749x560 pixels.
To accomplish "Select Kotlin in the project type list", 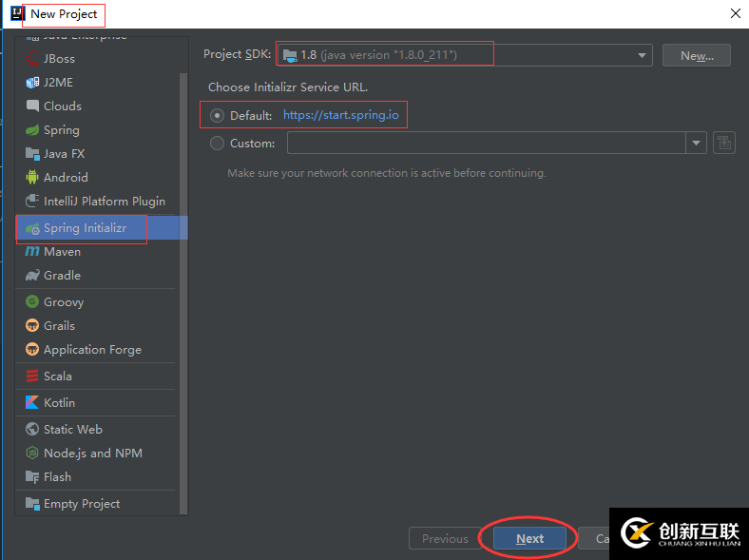I will pyautogui.click(x=98, y=402).
